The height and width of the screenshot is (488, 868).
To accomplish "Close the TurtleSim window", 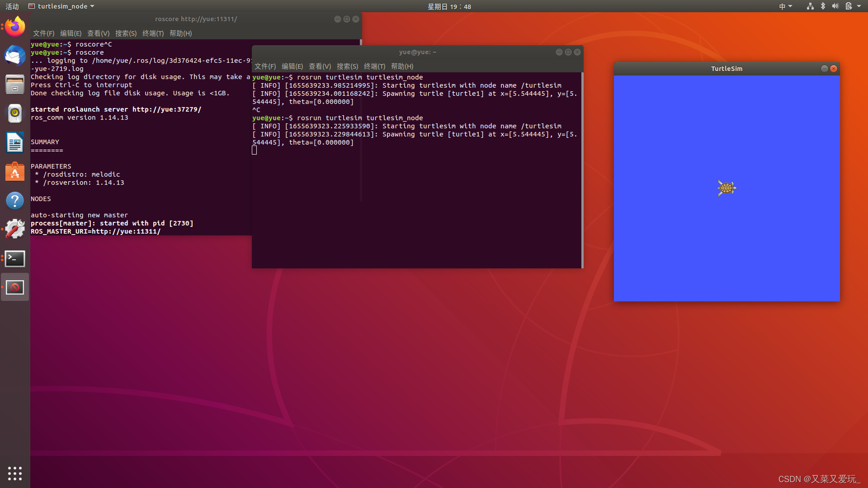I will click(x=834, y=69).
